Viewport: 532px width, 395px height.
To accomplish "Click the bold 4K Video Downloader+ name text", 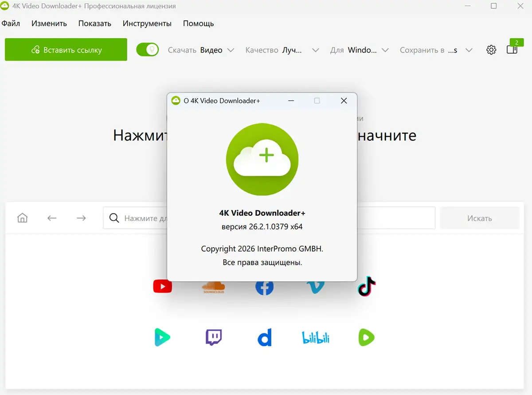I will (262, 213).
